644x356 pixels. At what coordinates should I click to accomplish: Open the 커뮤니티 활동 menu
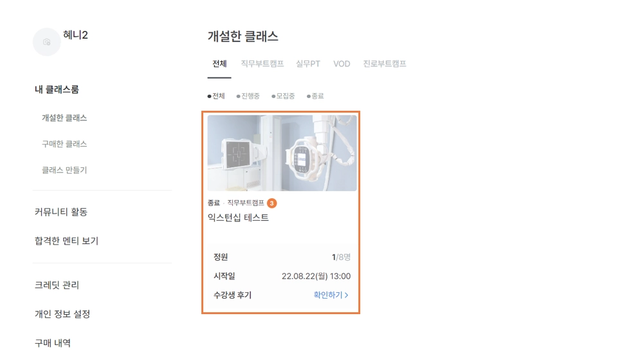[61, 212]
